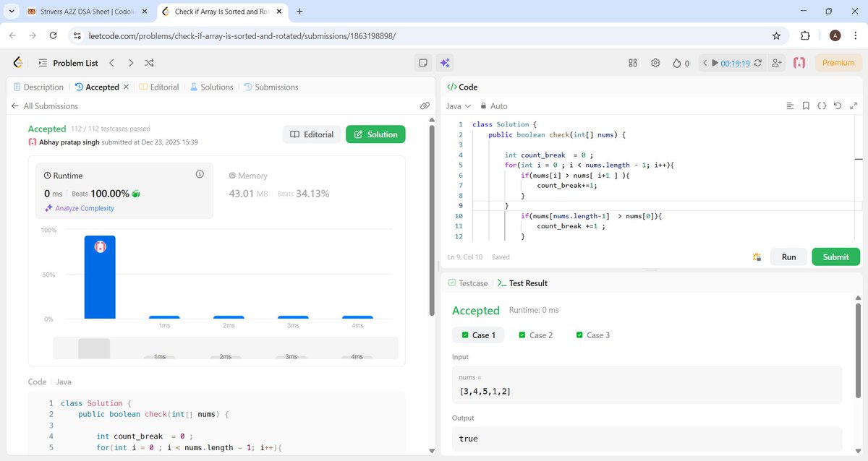Toggle Auto lock setting in editor
The height and width of the screenshot is (461, 868).
coord(494,105)
